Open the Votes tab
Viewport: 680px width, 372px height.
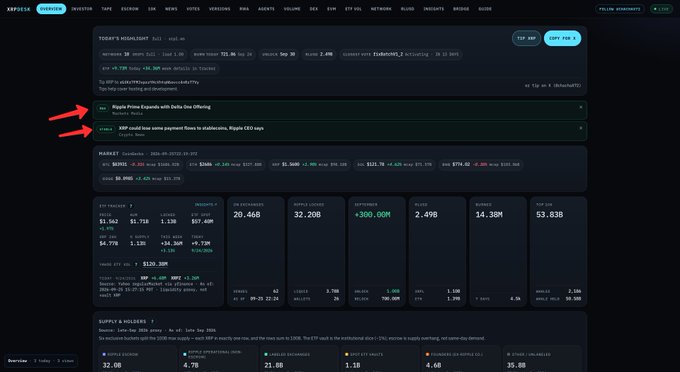tap(193, 9)
